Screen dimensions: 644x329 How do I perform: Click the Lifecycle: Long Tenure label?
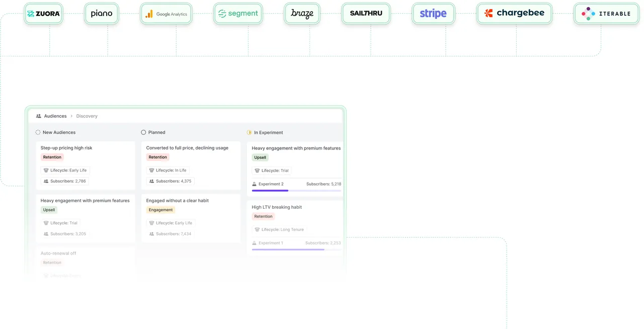(x=283, y=230)
